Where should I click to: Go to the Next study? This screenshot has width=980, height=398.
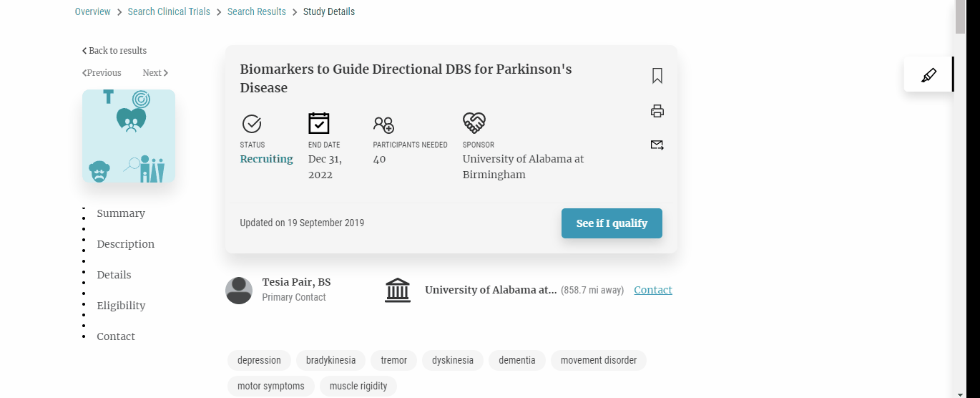[155, 73]
